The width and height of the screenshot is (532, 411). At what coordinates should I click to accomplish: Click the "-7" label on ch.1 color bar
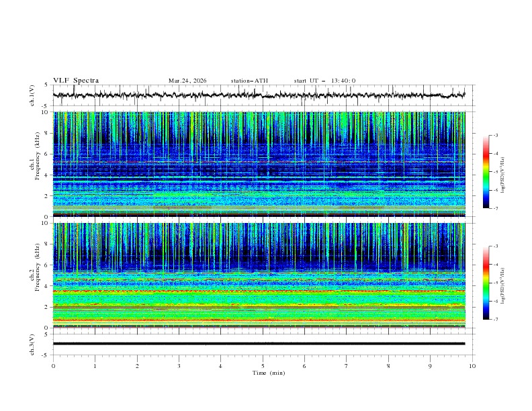(x=496, y=208)
